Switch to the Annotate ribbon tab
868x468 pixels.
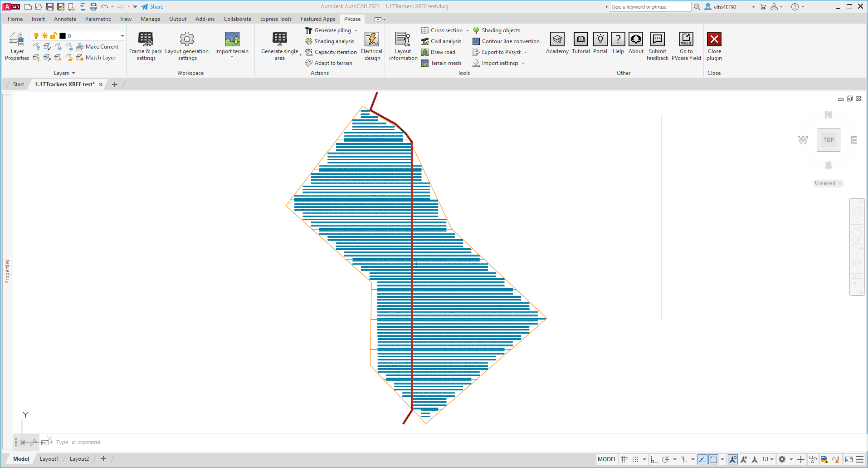(x=65, y=19)
